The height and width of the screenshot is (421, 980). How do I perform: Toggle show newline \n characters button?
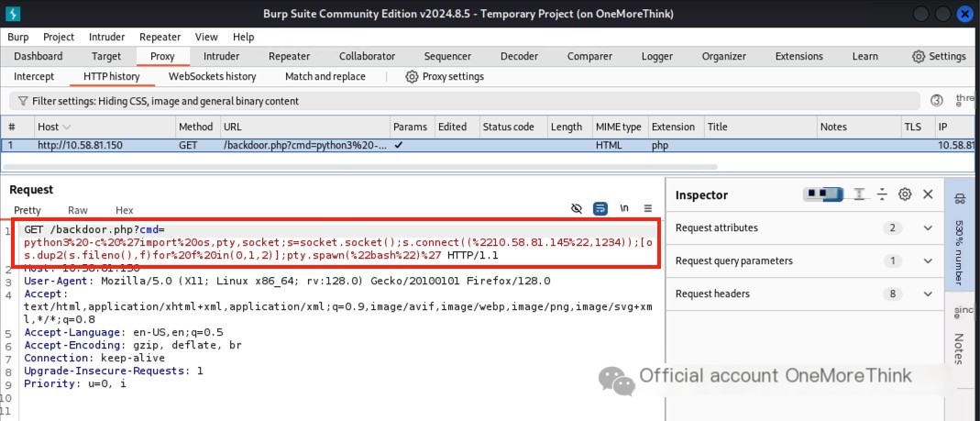tap(623, 208)
